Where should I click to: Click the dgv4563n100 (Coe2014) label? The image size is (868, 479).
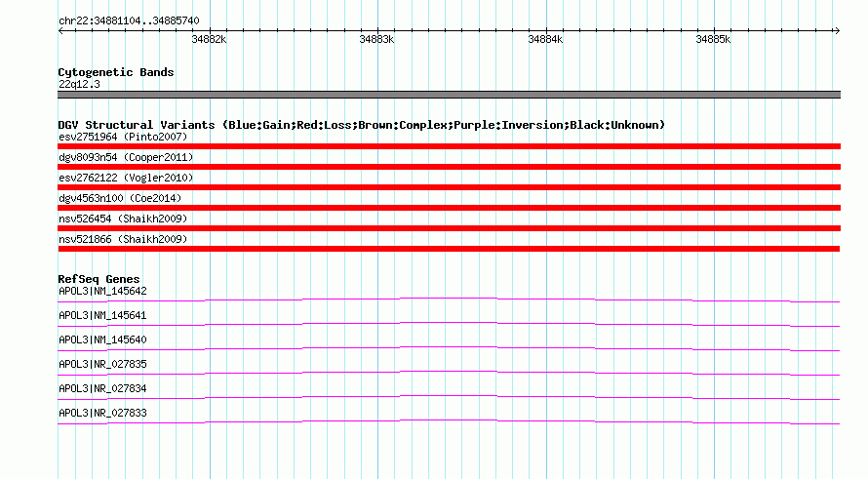click(120, 198)
